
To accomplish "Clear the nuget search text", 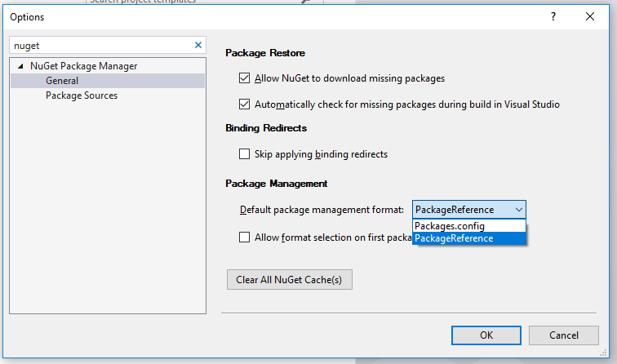I will (x=198, y=46).
